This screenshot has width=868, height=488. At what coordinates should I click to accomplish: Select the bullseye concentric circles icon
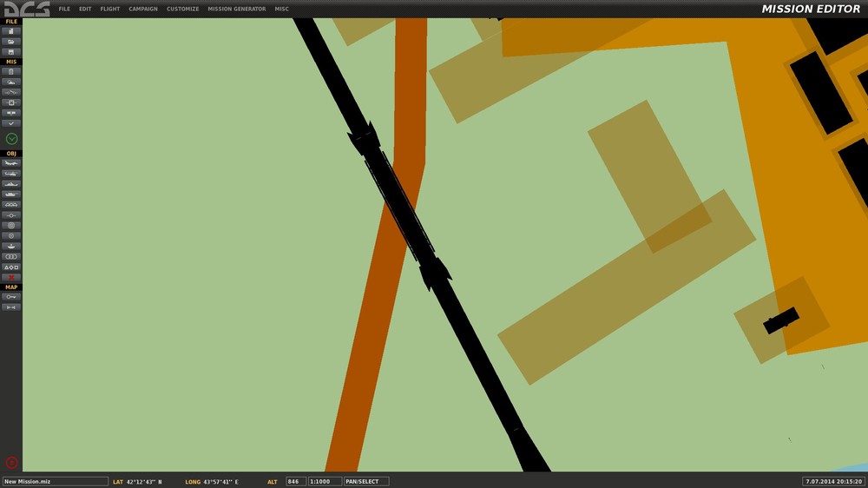click(x=11, y=226)
